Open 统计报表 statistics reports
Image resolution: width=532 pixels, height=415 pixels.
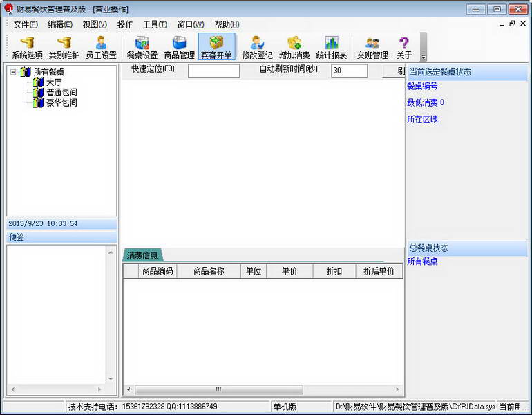[332, 47]
